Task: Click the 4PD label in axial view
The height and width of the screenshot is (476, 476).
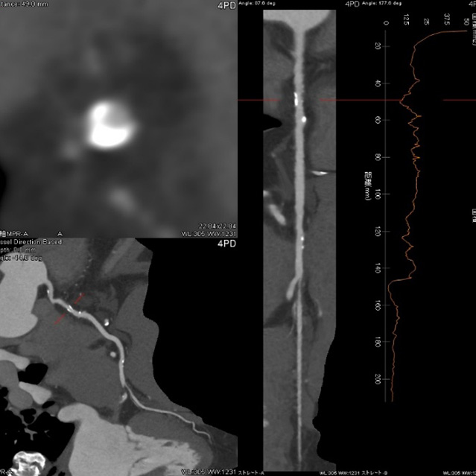Action: [225, 6]
